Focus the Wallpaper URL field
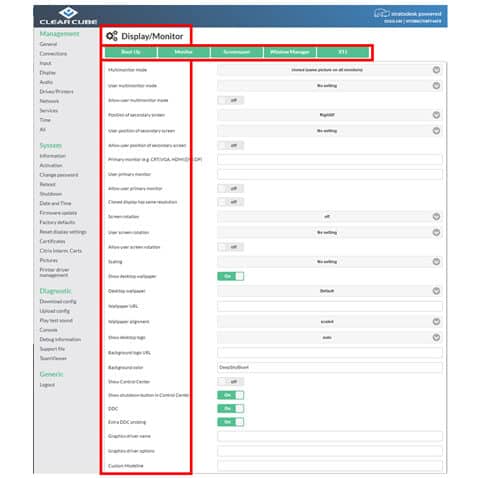 (x=330, y=306)
